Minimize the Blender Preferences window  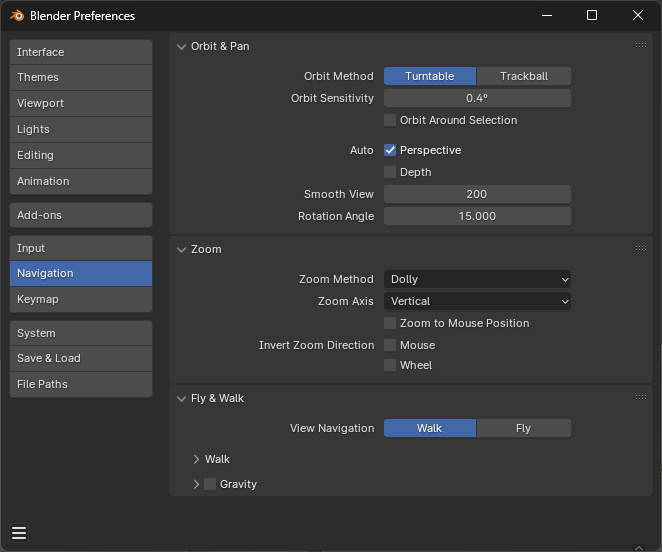click(x=547, y=16)
